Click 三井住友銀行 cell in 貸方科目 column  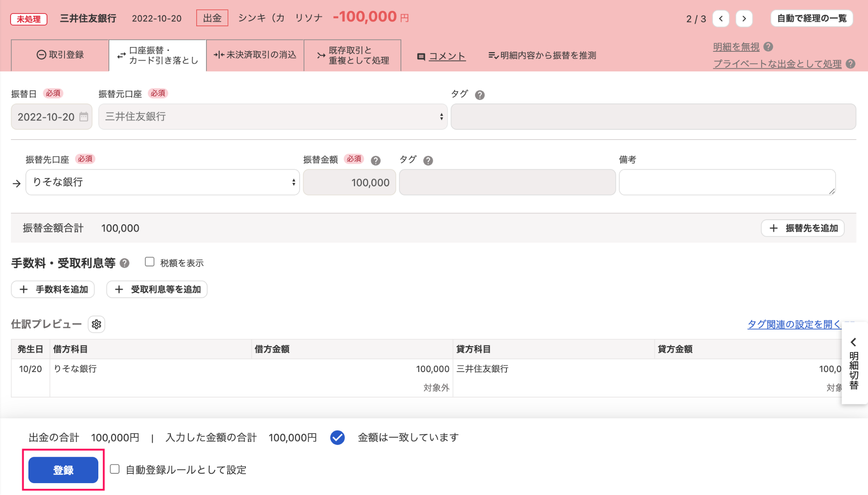482,369
